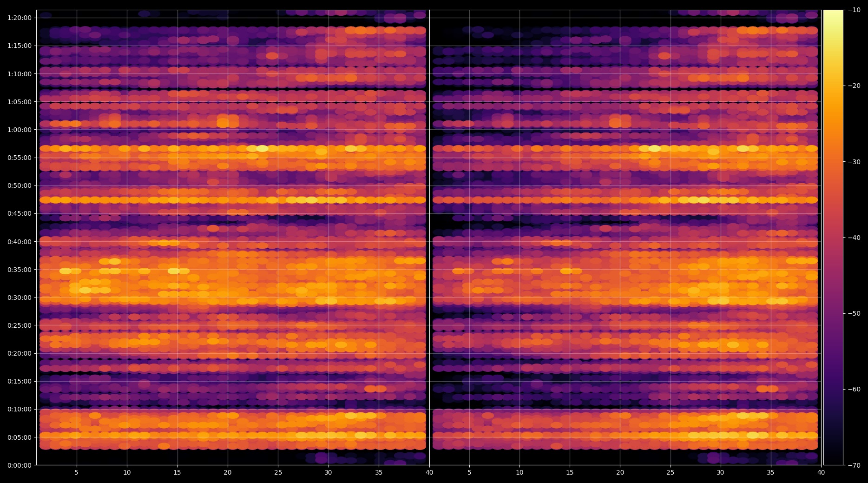Image resolution: width=868 pixels, height=483 pixels.
Task: Select x-axis tick 25 under left heatmap
Action: click(278, 472)
